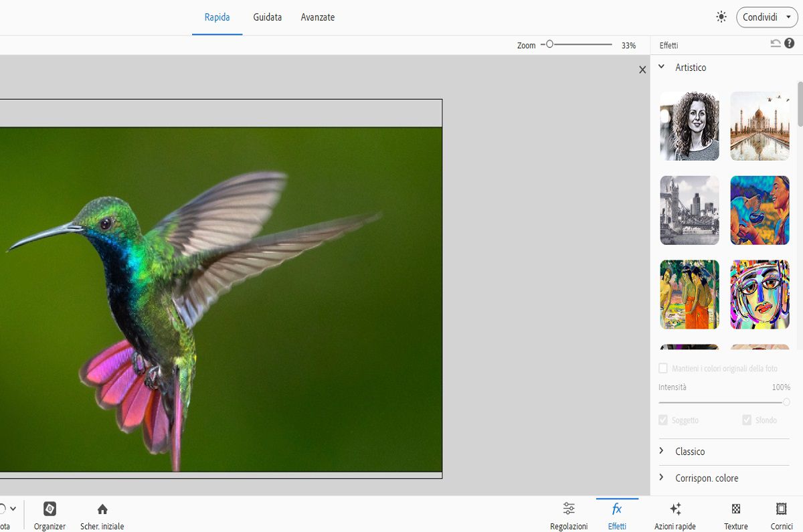
Task: Switch to the Rapida editing mode tab
Action: [217, 17]
